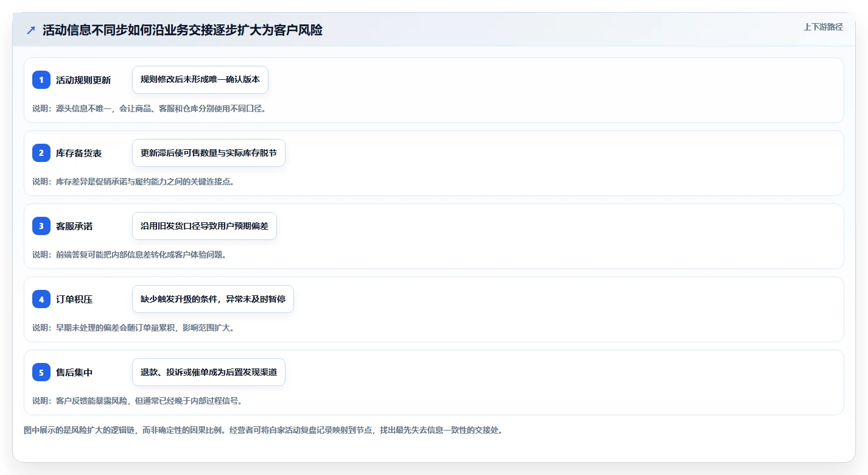868x475 pixels.
Task: Select step number 2 badge
Action: point(41,153)
